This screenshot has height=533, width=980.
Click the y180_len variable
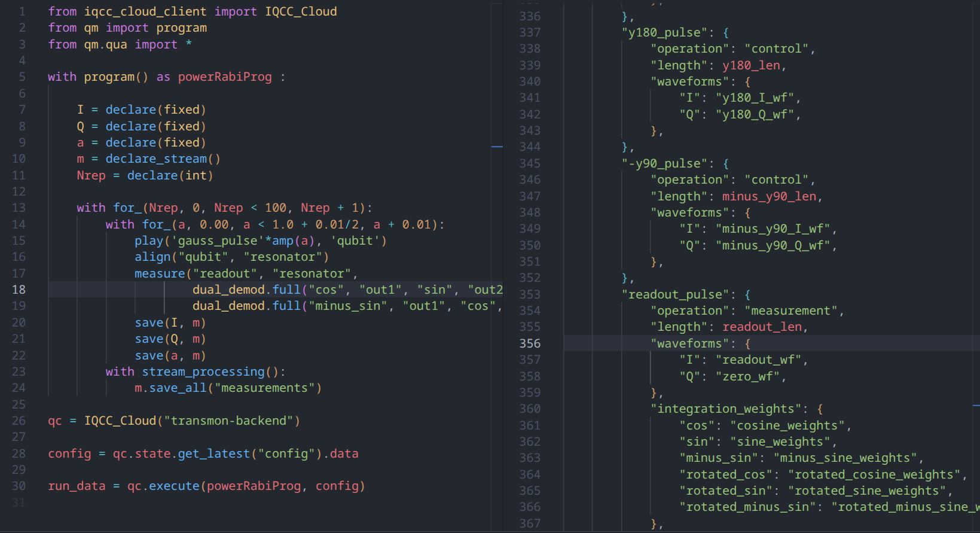(x=751, y=65)
